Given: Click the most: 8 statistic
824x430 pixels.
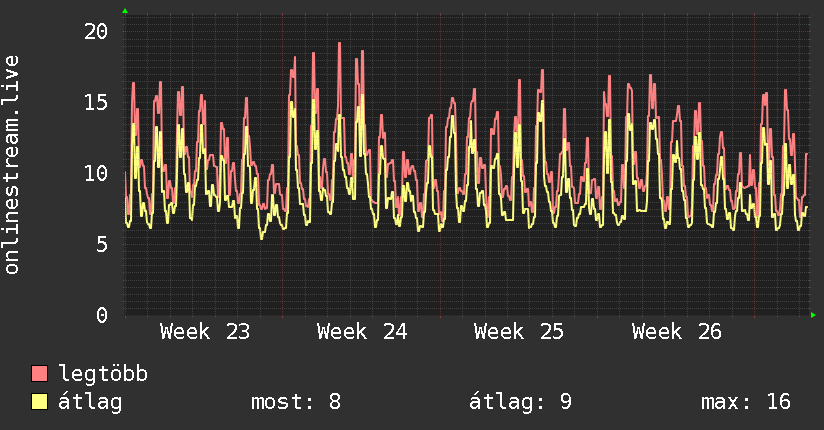Looking at the screenshot, I should coord(296,402).
